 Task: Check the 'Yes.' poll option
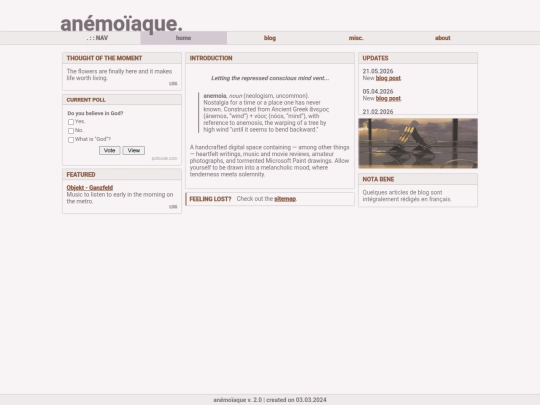71,122
